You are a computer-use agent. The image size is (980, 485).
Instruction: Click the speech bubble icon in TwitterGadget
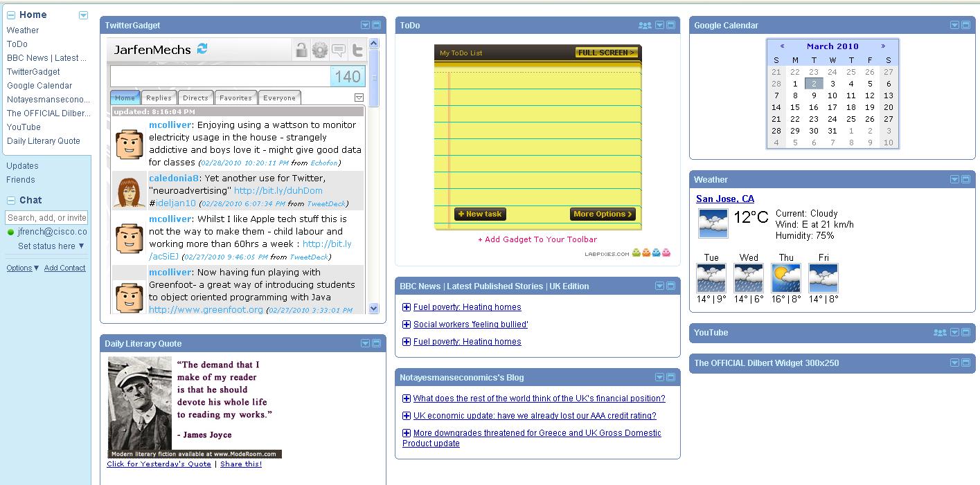(x=338, y=50)
